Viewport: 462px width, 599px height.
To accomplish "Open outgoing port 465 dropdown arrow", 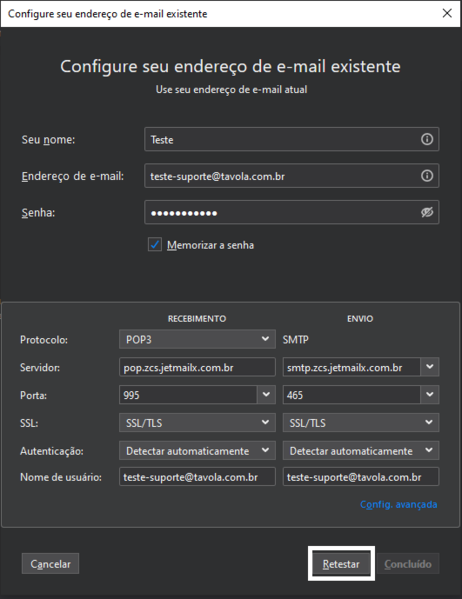I will coord(430,395).
